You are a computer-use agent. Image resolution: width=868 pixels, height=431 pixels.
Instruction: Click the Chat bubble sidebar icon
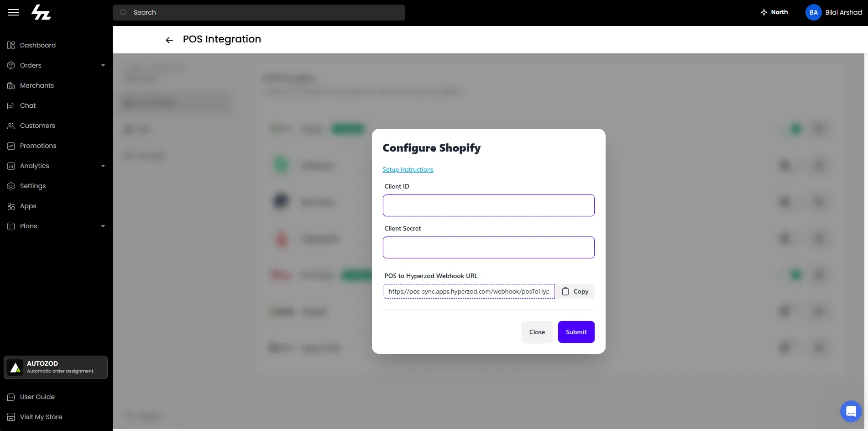(x=11, y=105)
